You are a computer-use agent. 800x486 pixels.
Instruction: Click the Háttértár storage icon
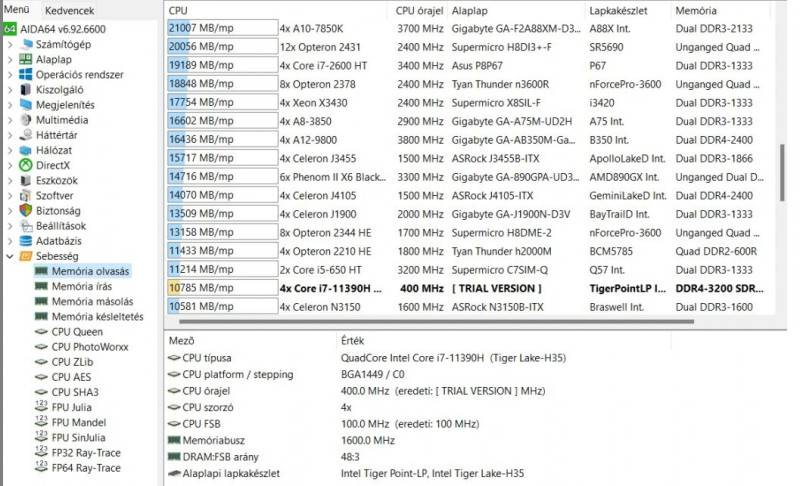(x=26, y=135)
